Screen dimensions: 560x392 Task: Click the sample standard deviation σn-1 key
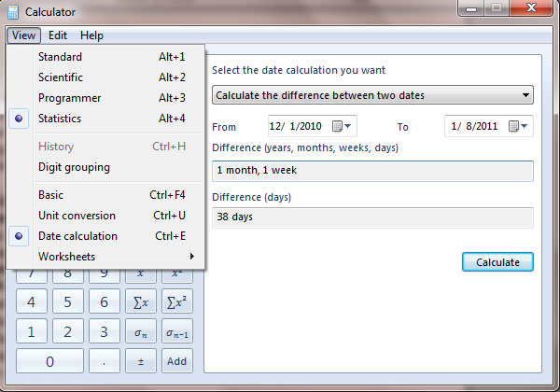click(x=177, y=331)
